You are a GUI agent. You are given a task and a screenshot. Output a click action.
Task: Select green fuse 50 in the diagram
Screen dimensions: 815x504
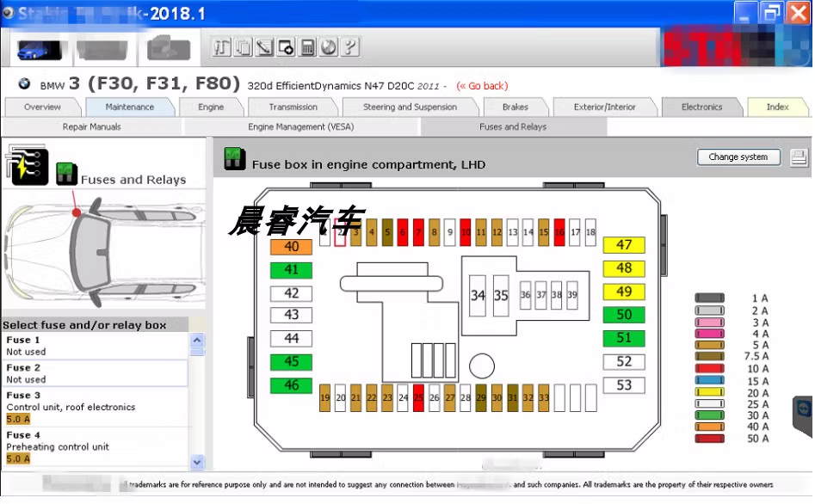624,315
